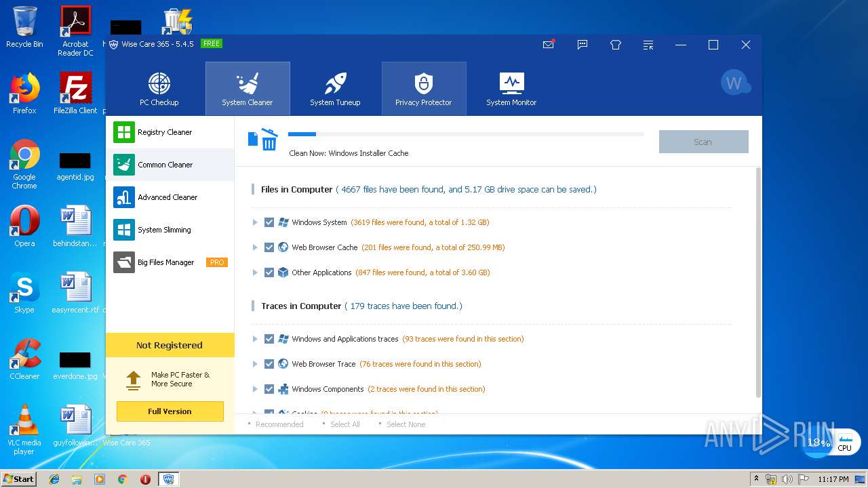
Task: Uncheck Windows and Applications traces checkbox
Action: [269, 339]
